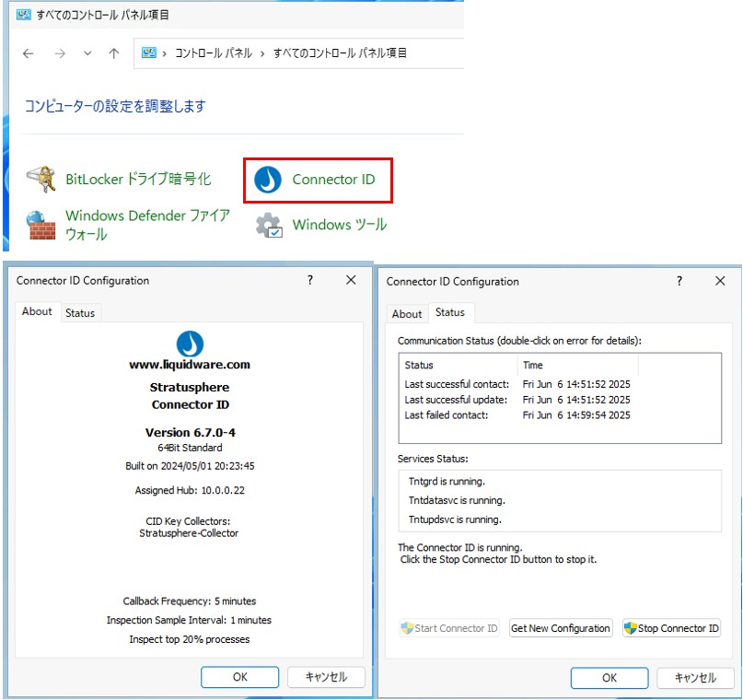Click Status column header in communication list
Screen dimensions: 743x700
pyautogui.click(x=460, y=365)
